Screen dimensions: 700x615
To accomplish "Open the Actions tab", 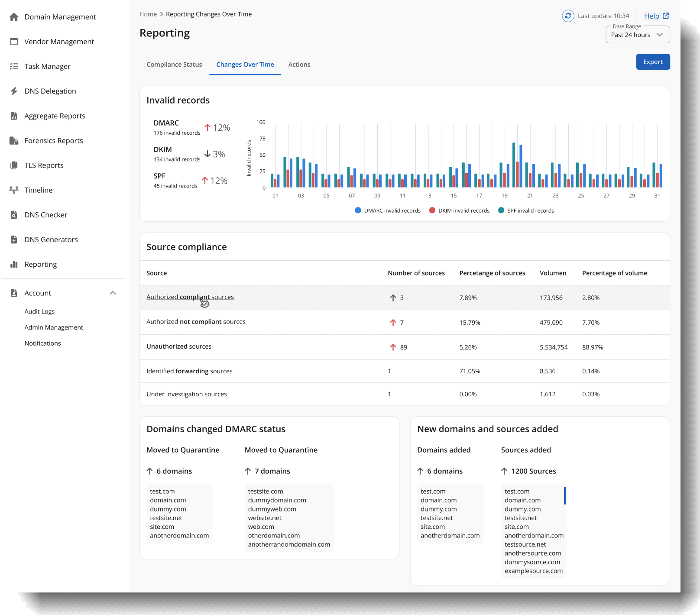I will pyautogui.click(x=299, y=65).
